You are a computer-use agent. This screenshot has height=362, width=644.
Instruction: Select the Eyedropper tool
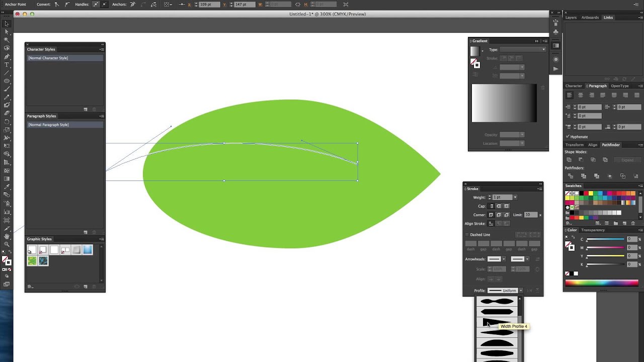point(7,187)
